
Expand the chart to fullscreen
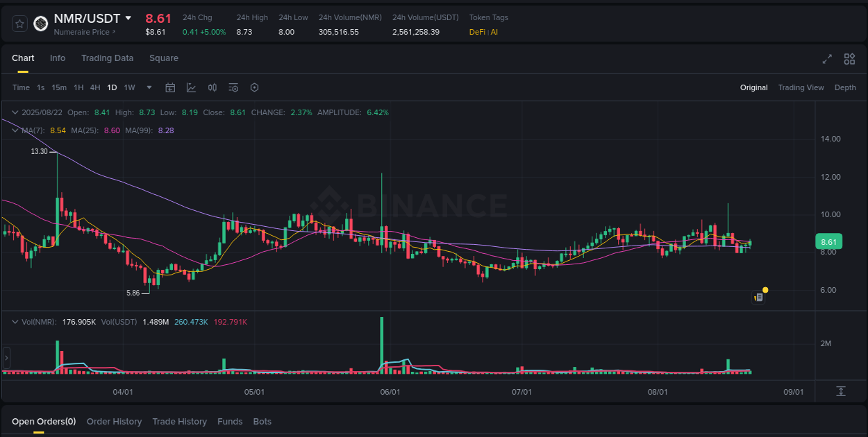(x=827, y=60)
